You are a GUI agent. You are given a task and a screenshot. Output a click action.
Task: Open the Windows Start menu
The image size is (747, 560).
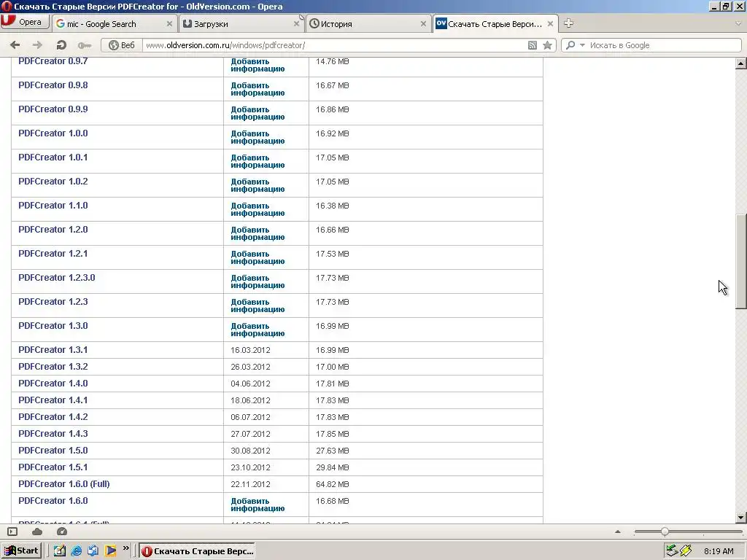tap(21, 551)
